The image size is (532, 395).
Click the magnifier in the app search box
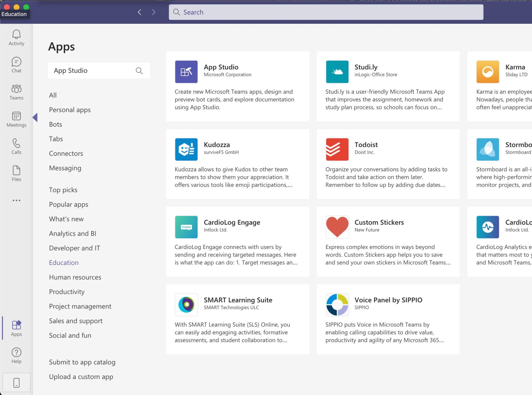click(139, 71)
